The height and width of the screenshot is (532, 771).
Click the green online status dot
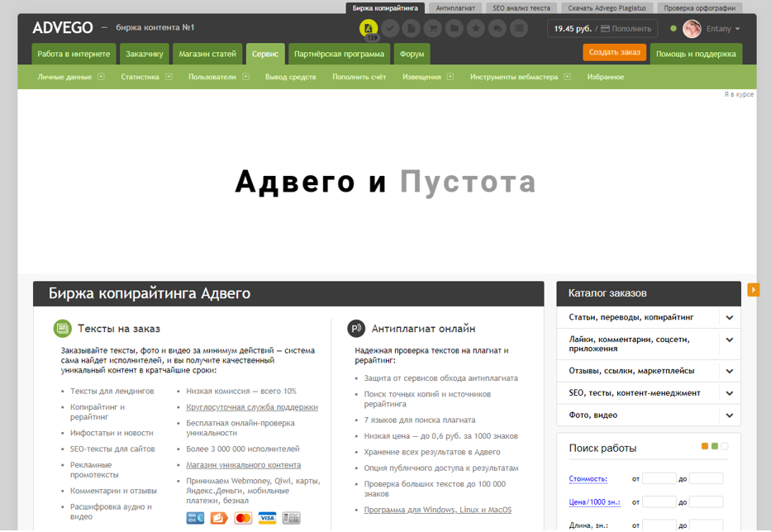pos(673,29)
